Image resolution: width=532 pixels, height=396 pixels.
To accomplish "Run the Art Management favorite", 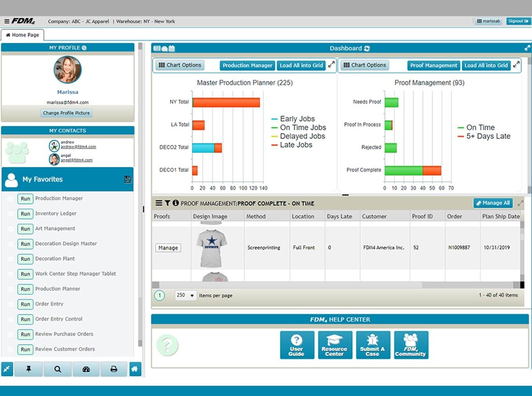I will tap(25, 228).
